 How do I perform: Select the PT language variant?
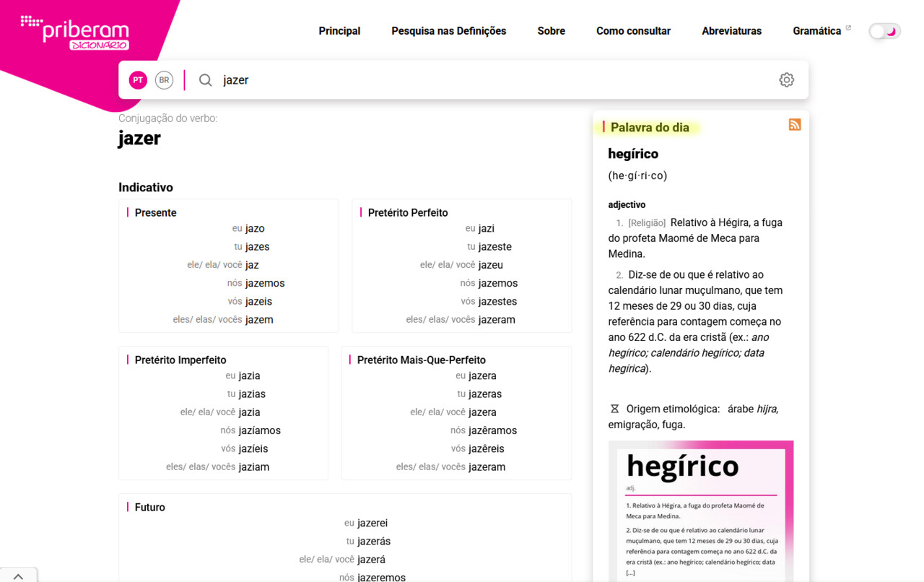coord(137,79)
